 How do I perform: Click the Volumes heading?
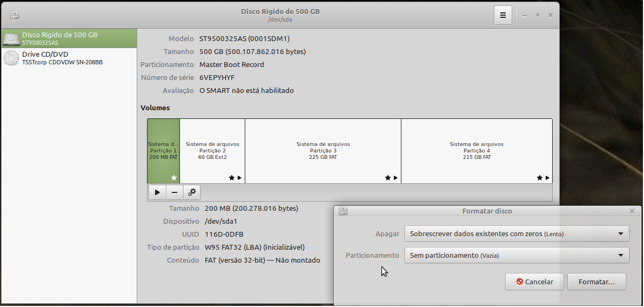pos(155,108)
